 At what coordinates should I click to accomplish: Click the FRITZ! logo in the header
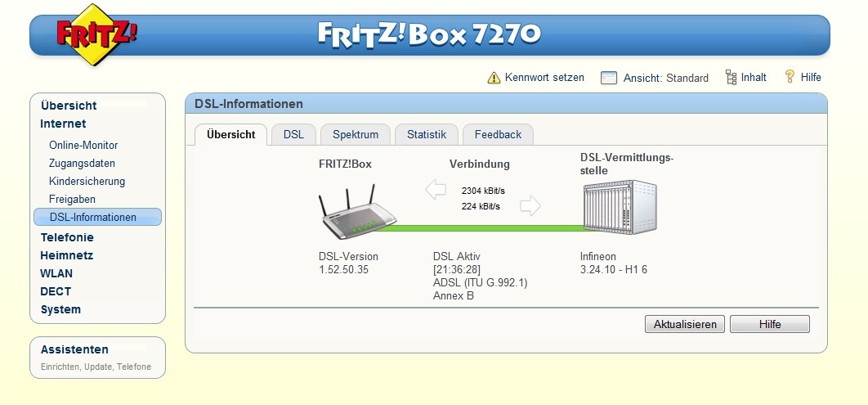[x=97, y=35]
